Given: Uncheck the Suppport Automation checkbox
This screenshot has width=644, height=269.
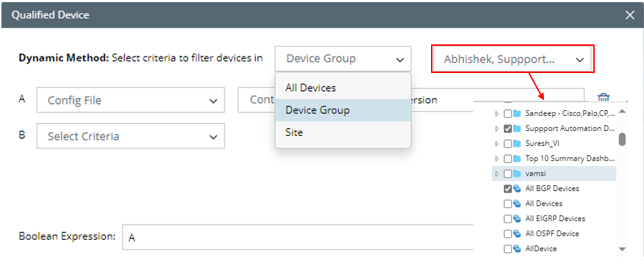Looking at the screenshot, I should coord(507,129).
